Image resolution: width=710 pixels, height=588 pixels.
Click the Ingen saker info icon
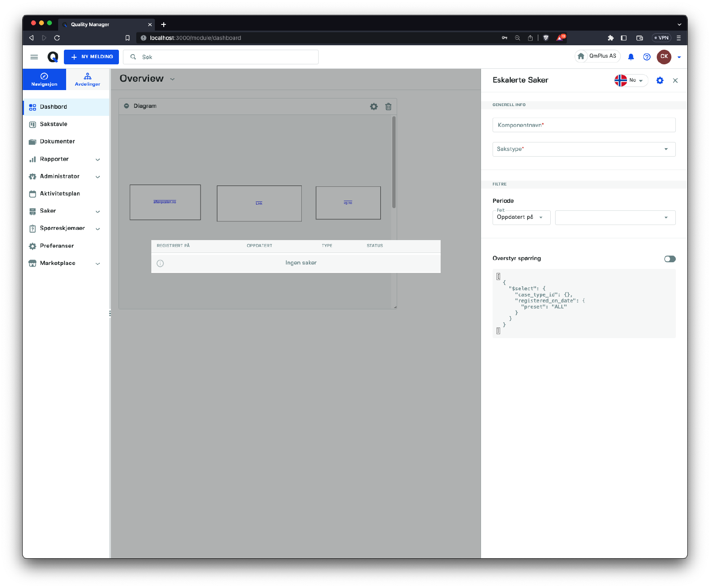click(160, 263)
